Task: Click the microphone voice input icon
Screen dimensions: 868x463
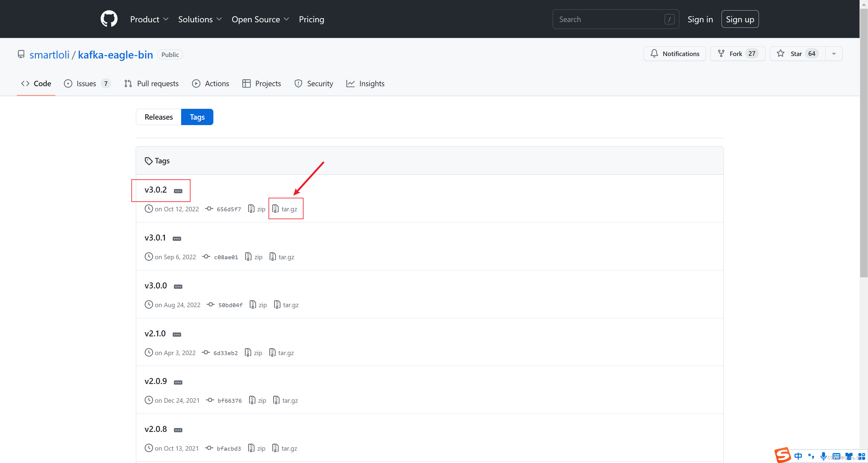Action: (823, 456)
